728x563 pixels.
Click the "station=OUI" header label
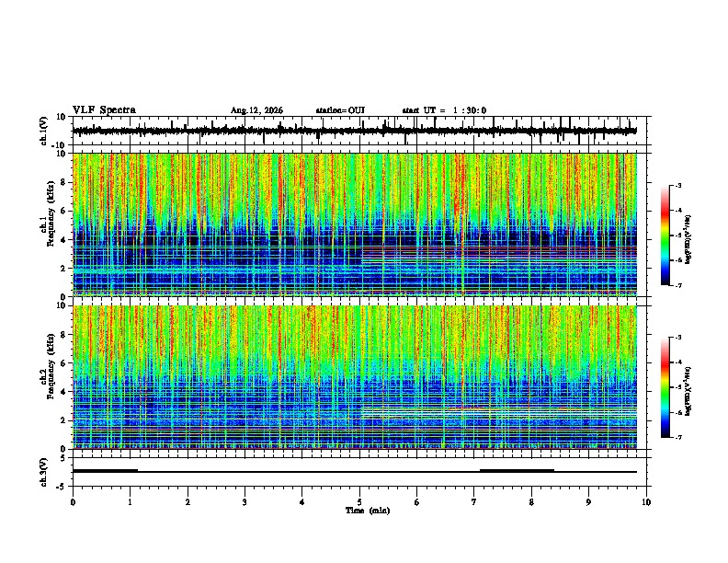click(x=340, y=110)
